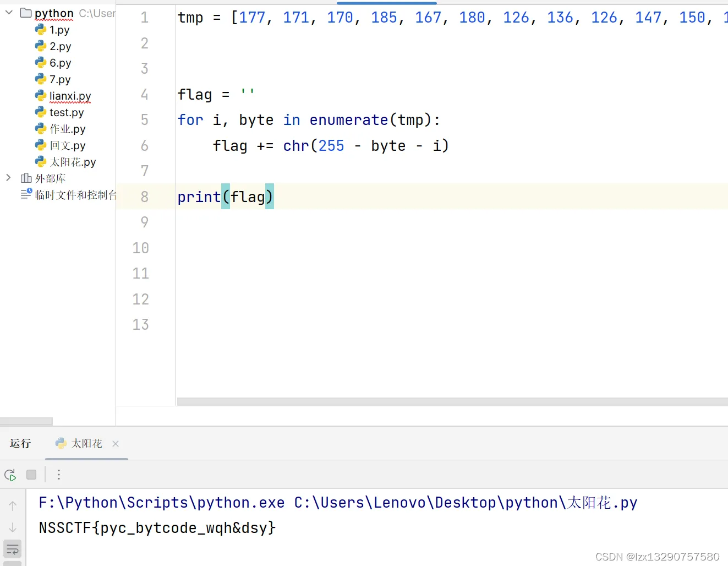728x566 pixels.
Task: Close the 太阳花 run tab
Action: click(116, 444)
